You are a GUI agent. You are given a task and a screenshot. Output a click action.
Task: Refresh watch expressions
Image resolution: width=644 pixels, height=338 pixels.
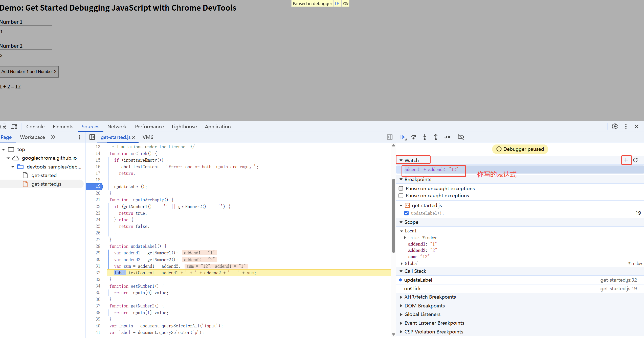(x=635, y=160)
